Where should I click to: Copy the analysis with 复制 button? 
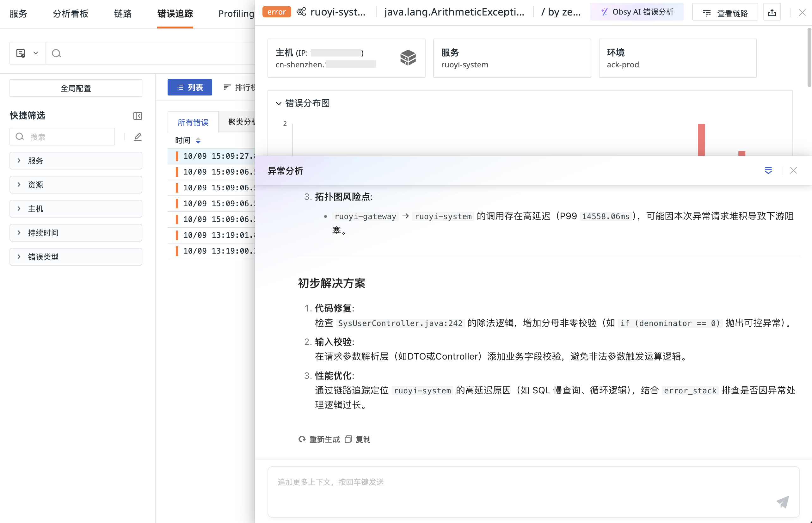point(358,440)
